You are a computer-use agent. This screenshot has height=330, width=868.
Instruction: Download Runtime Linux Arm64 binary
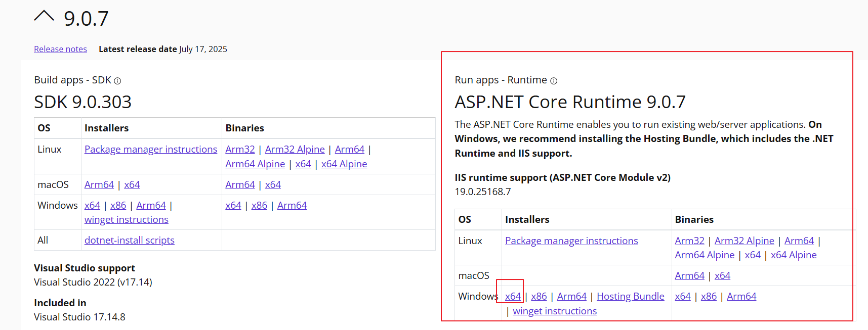point(799,241)
